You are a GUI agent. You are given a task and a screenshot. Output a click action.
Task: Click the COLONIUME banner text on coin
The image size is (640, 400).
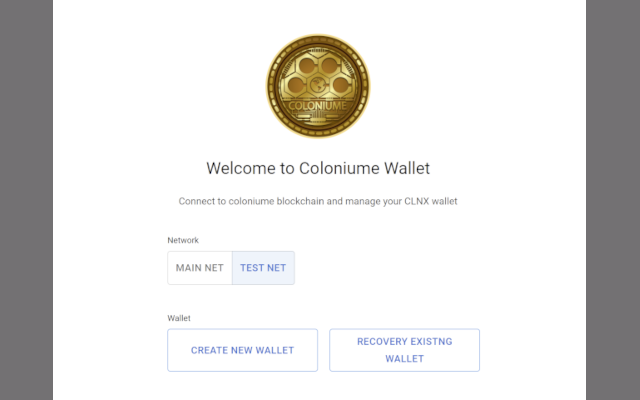tap(317, 103)
